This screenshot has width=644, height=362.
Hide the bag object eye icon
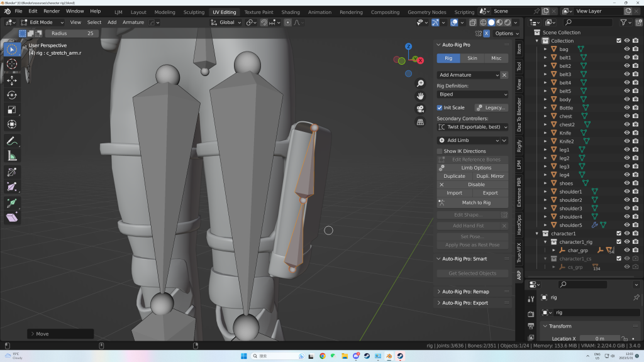[x=627, y=49]
